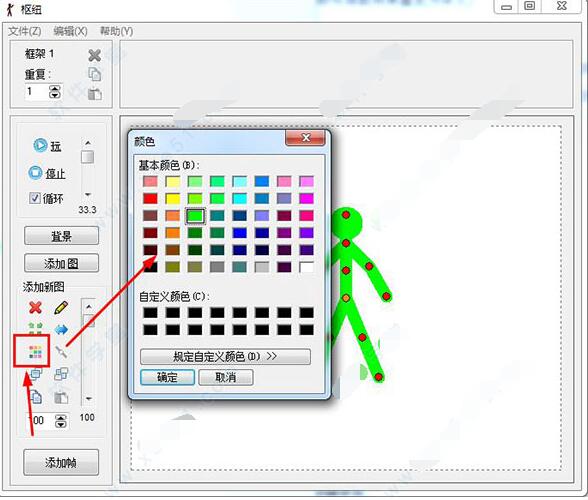This screenshot has height=500, width=588.
Task: Increase the 重复 repeat count spinner
Action: 55,89
